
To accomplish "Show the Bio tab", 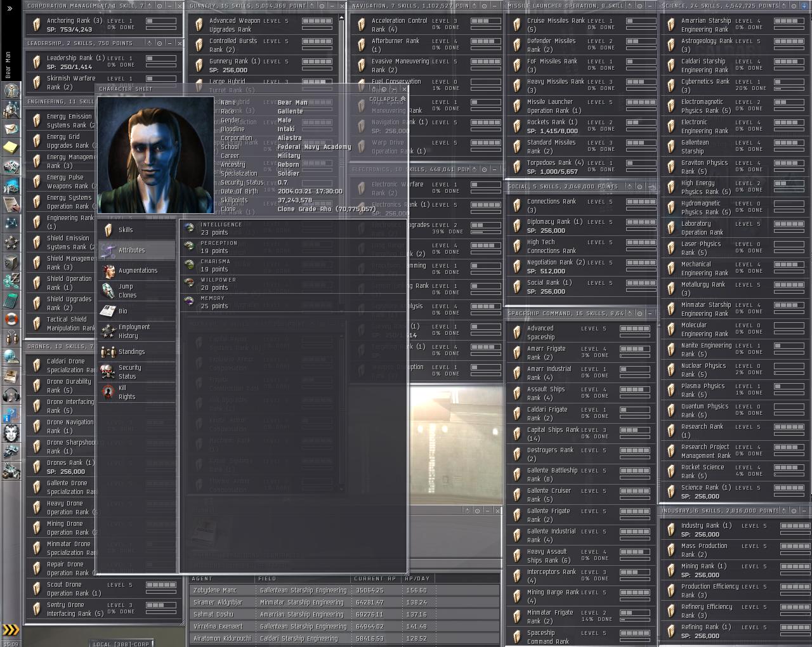I will coord(136,311).
